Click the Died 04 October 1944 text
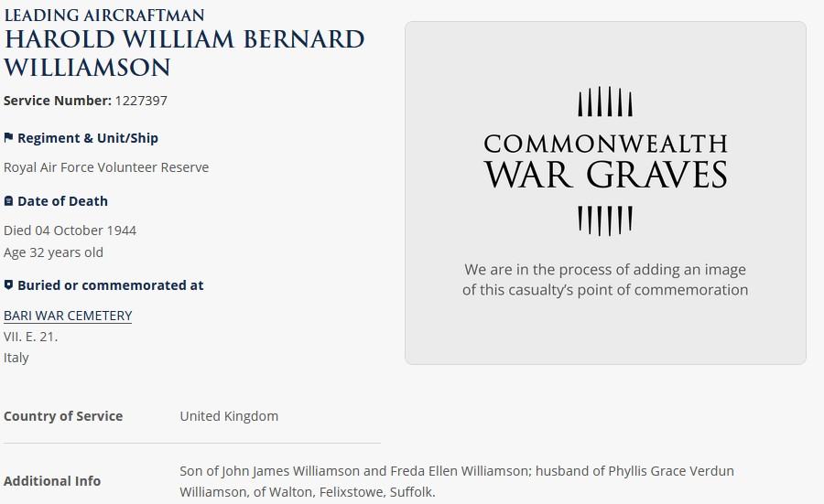Image resolution: width=824 pixels, height=504 pixels. pyautogui.click(x=70, y=231)
